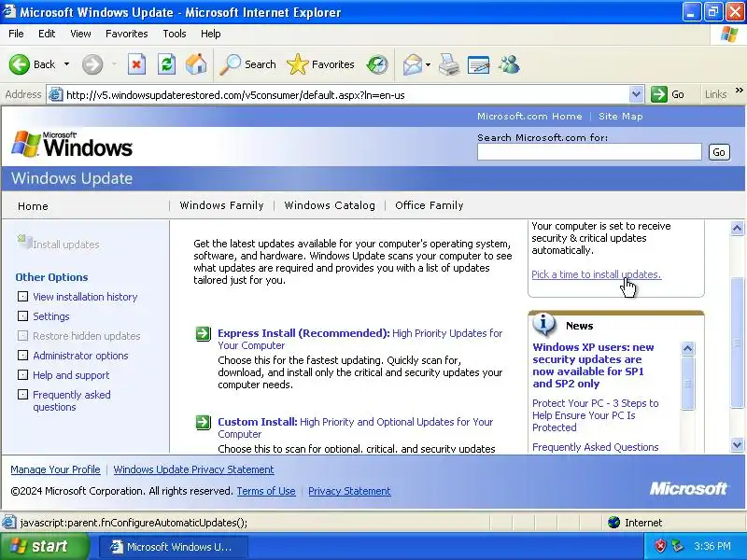
Task: Click box beside Restore hidden updates
Action: [x=22, y=336]
